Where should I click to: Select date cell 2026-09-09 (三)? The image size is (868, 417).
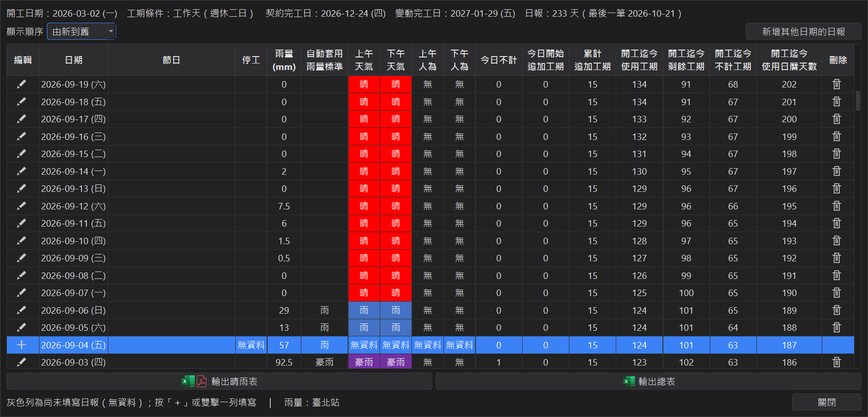click(74, 258)
